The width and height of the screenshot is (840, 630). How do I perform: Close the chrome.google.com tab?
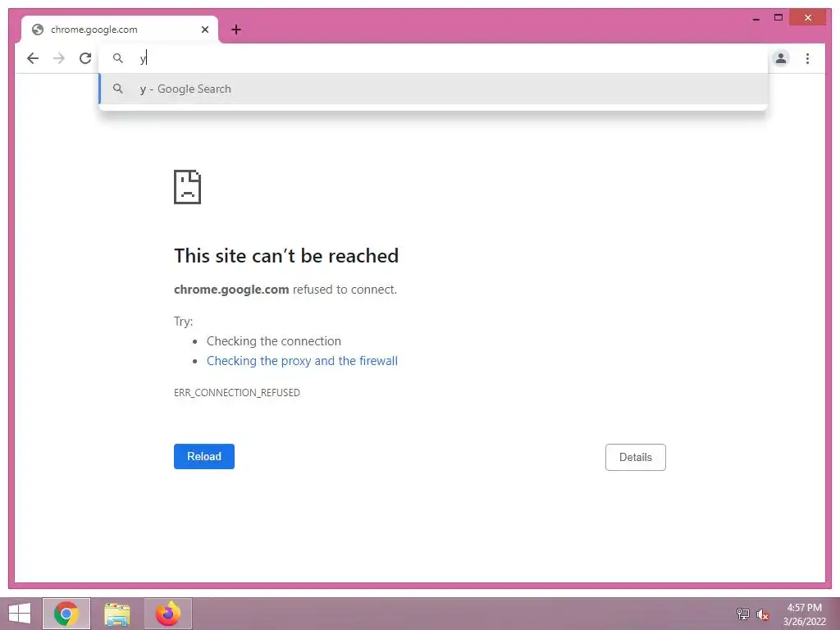[x=204, y=30]
